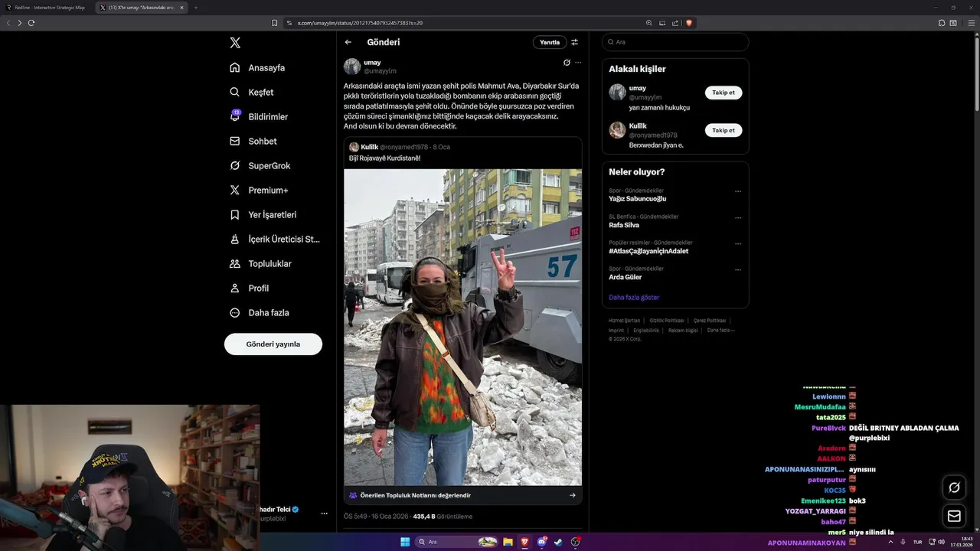Image resolution: width=980 pixels, height=551 pixels.
Task: Follow umay with Takip et
Action: (x=724, y=93)
